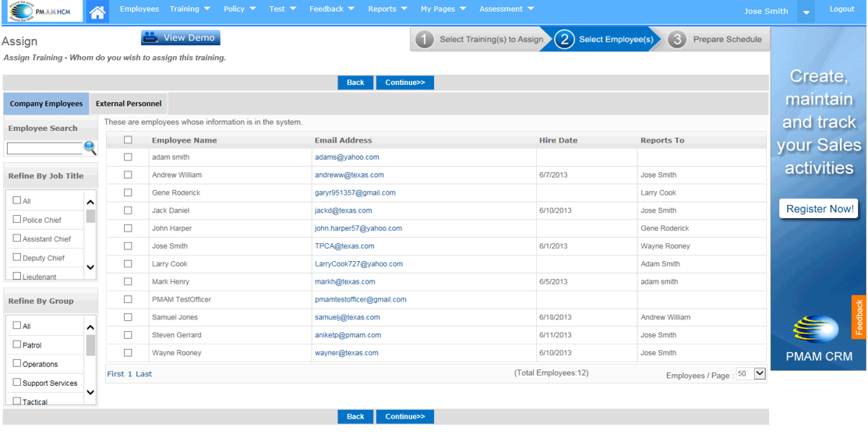Image resolution: width=868 pixels, height=434 pixels.
Task: Tick Larry Cook's checkbox
Action: coord(128,263)
